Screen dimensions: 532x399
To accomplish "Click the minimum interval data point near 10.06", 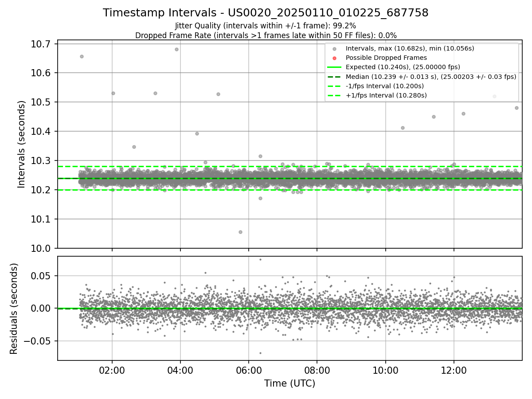I will point(240,232).
